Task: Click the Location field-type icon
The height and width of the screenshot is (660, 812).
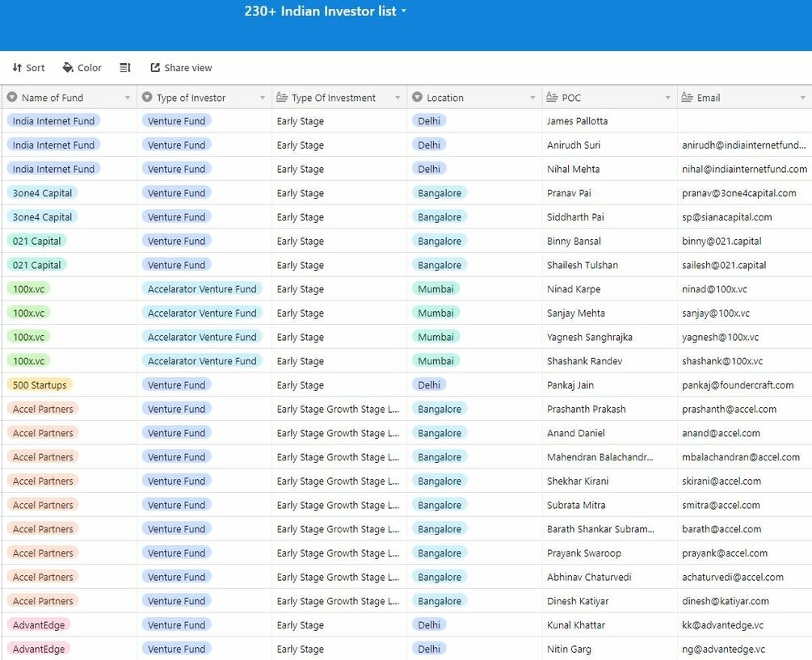Action: pyautogui.click(x=418, y=97)
